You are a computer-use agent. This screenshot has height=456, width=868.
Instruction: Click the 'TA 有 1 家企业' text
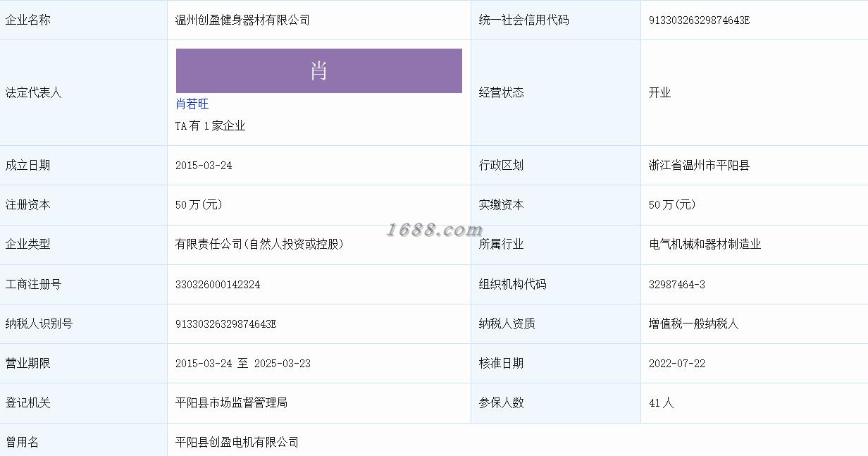(x=210, y=126)
